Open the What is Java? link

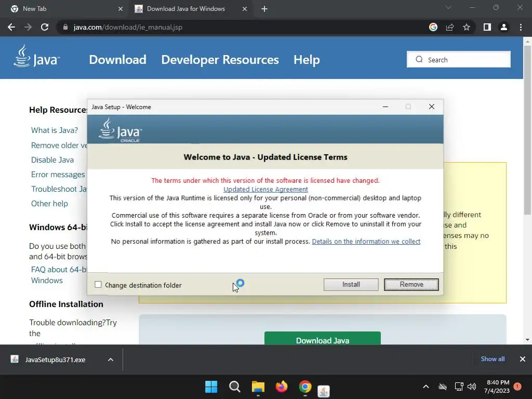click(55, 130)
